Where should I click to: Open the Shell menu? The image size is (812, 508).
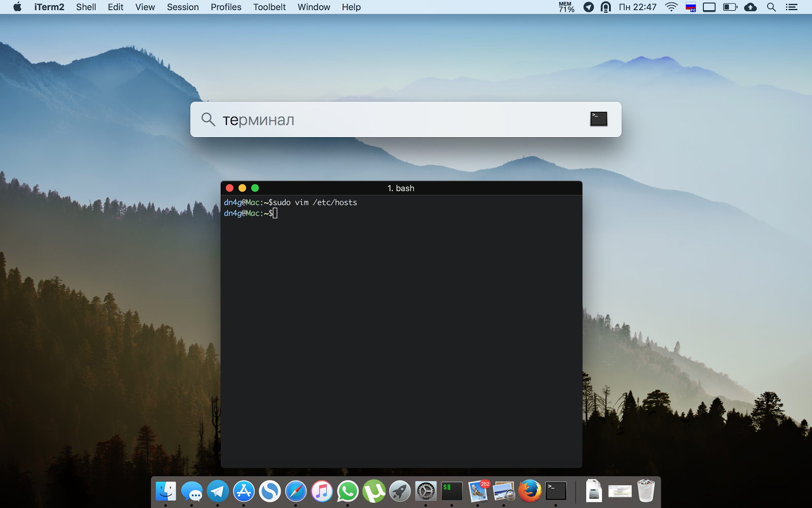tap(86, 7)
